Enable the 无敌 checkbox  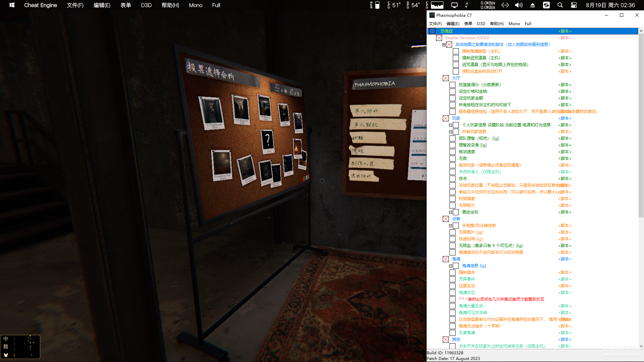[452, 159]
